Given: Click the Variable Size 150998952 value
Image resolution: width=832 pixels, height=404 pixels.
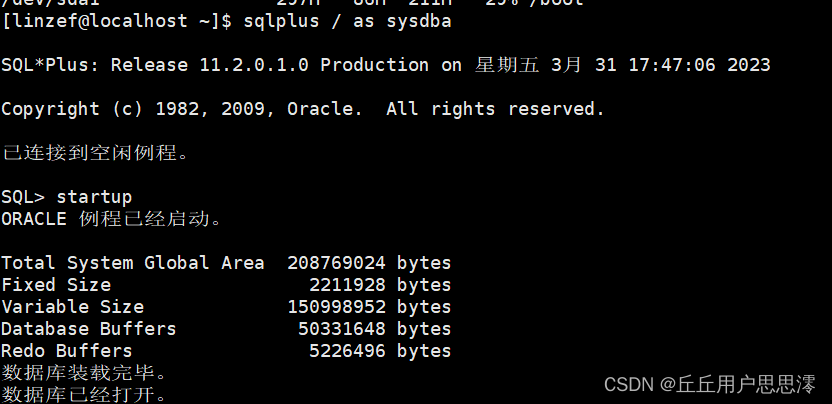Looking at the screenshot, I should pyautogui.click(x=336, y=307).
